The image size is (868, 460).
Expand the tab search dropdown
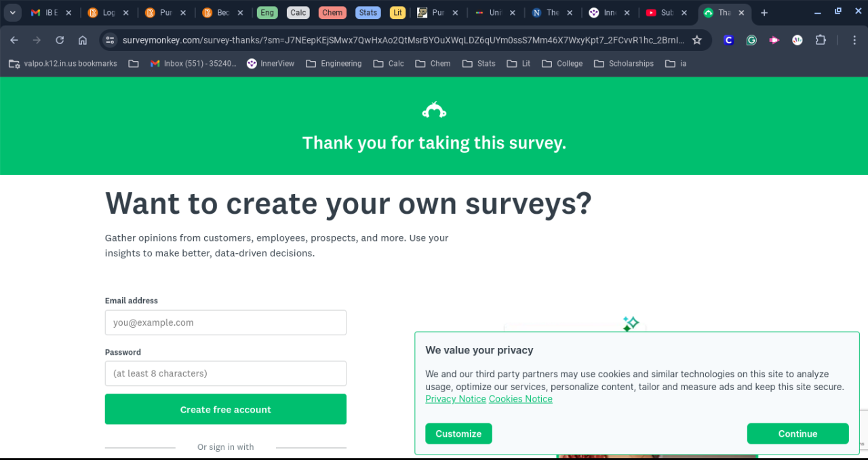[x=12, y=13]
